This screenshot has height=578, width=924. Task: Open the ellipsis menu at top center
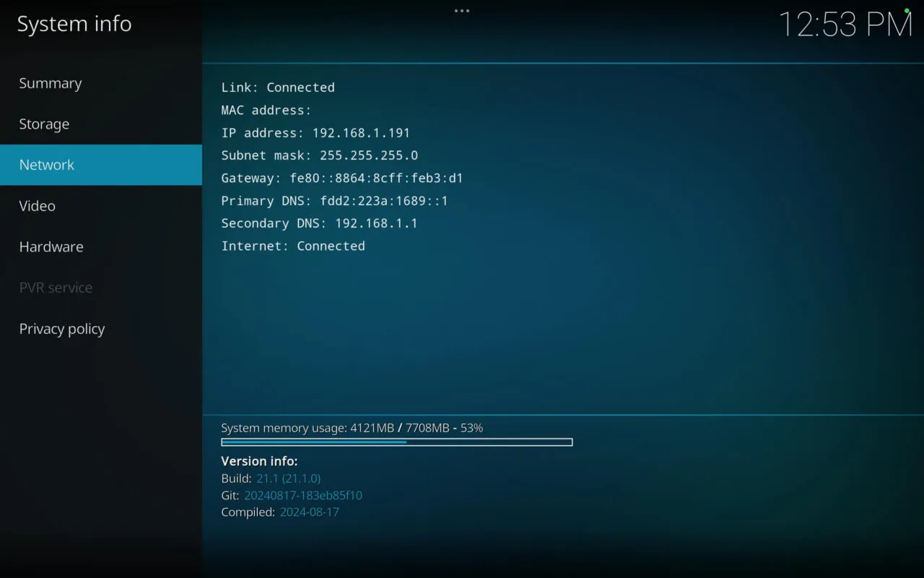point(461,10)
